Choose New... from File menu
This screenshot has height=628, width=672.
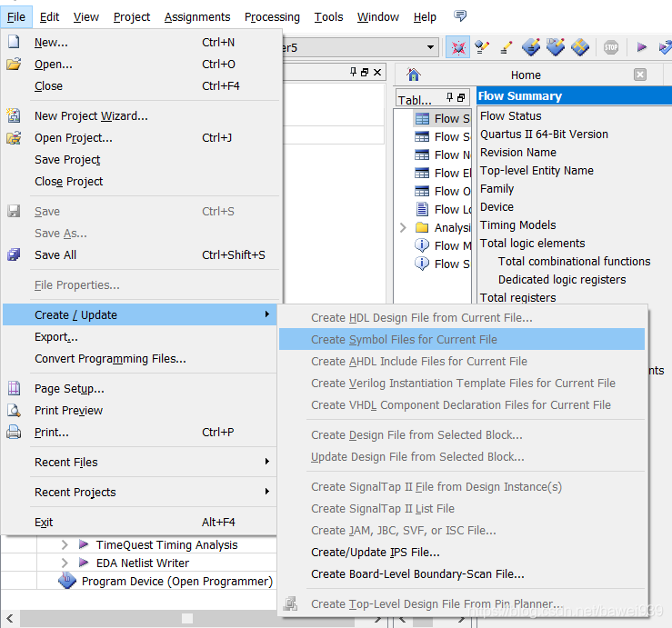coord(142,42)
